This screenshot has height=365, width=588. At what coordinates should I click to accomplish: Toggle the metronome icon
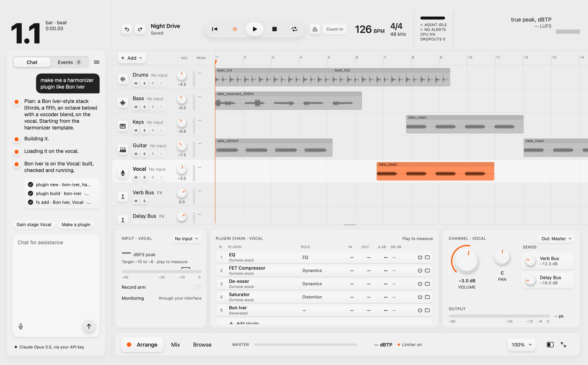(x=315, y=29)
